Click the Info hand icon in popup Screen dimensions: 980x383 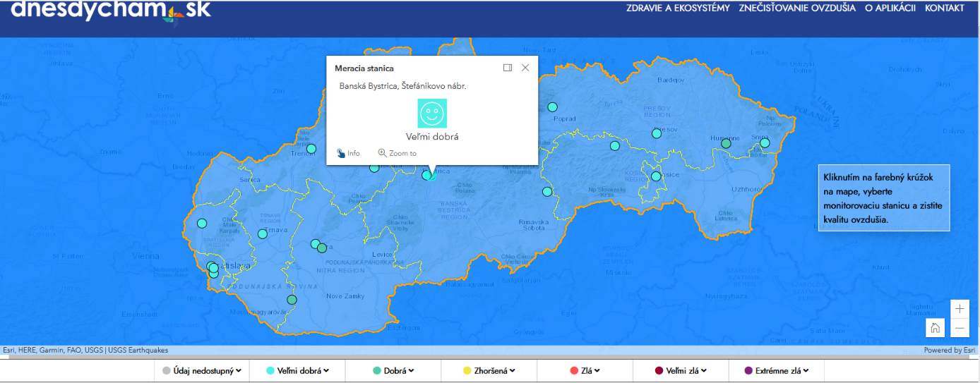[341, 153]
